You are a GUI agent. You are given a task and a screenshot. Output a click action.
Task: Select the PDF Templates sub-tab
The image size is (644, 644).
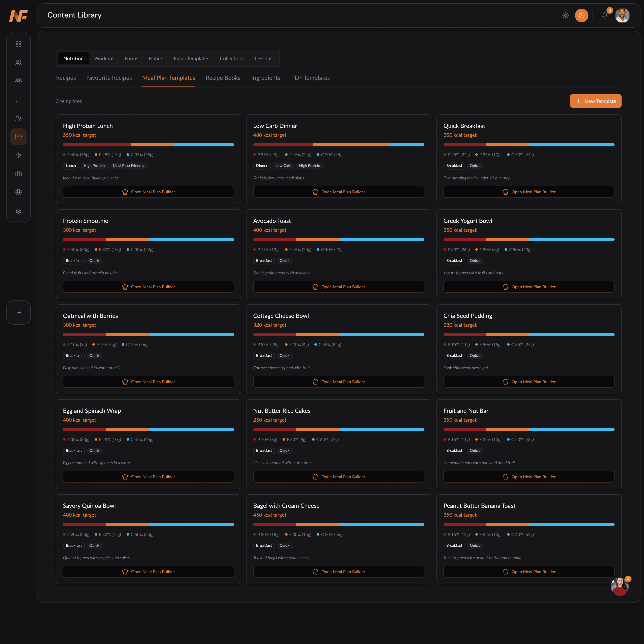tap(310, 78)
